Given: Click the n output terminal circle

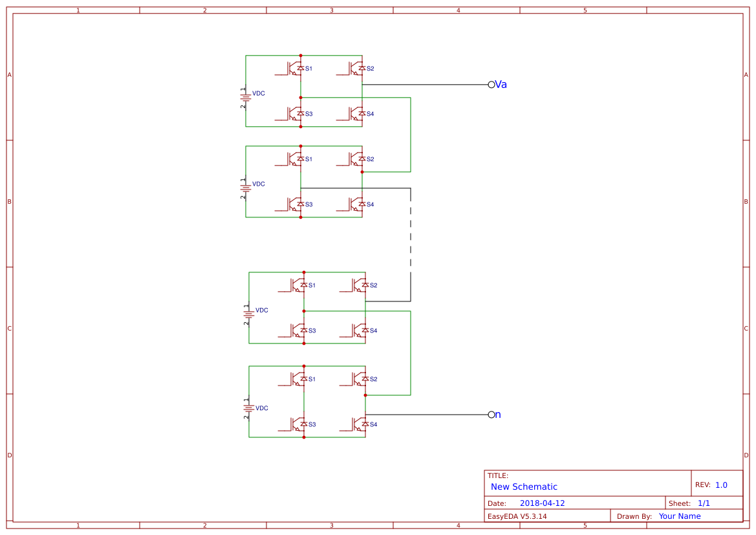Looking at the screenshot, I should tap(491, 415).
